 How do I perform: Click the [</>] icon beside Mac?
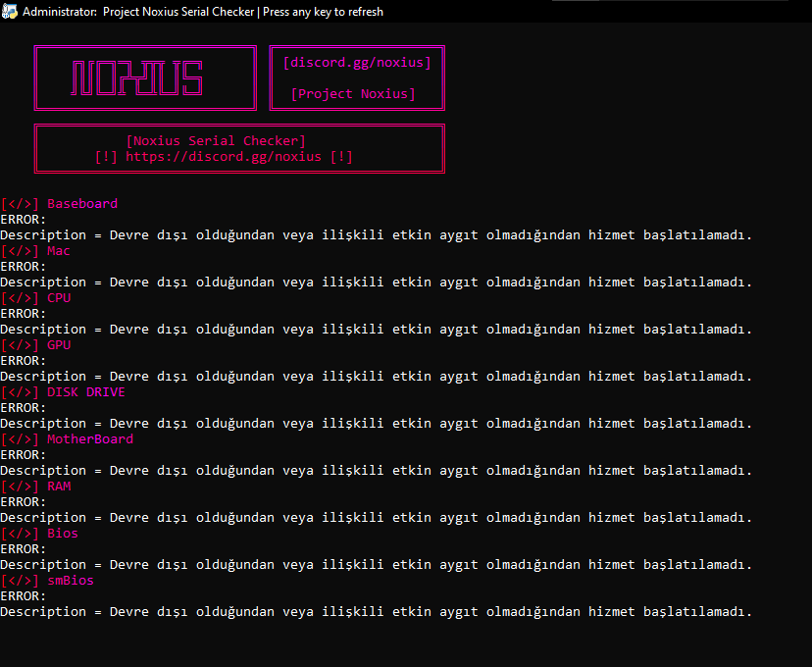tap(20, 250)
